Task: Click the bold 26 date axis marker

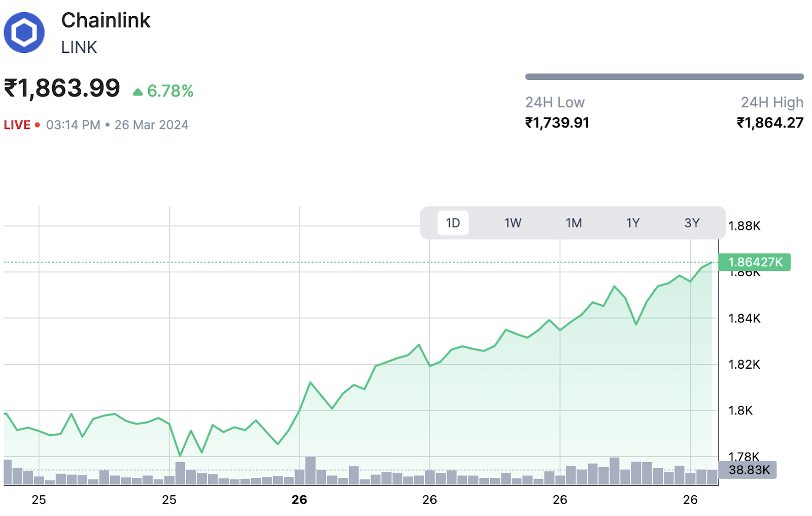Action: [x=299, y=500]
